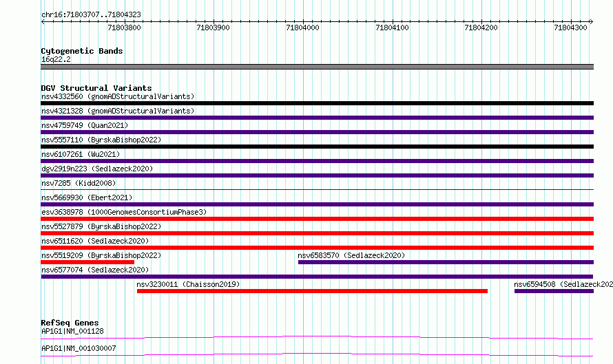Click ruler position 71804100
Image resolution: width=613 pixels, height=364 pixels.
pos(392,28)
